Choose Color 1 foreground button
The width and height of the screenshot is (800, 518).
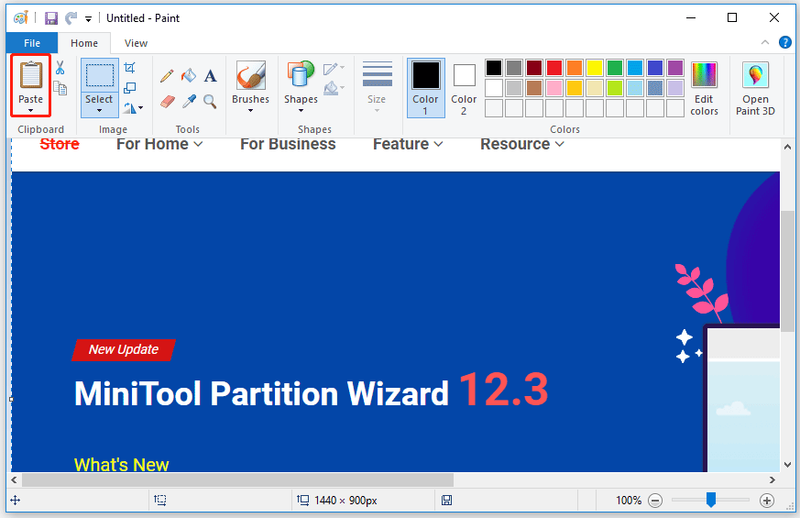pyautogui.click(x=426, y=88)
